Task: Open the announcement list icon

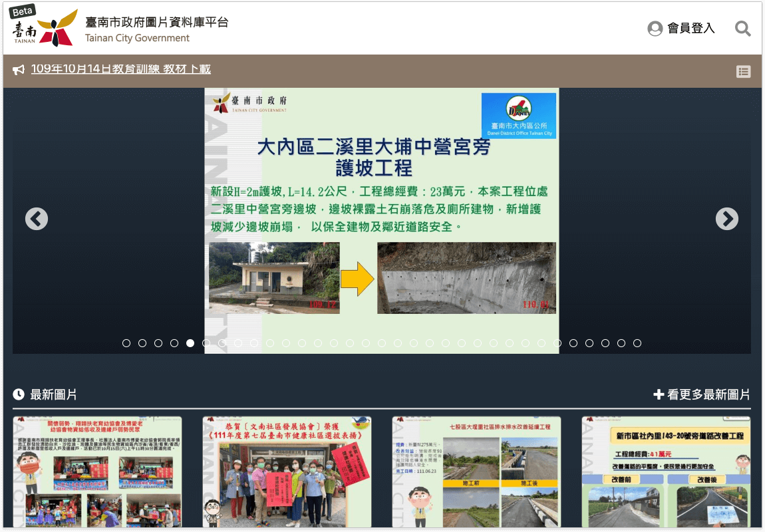Action: [x=743, y=72]
